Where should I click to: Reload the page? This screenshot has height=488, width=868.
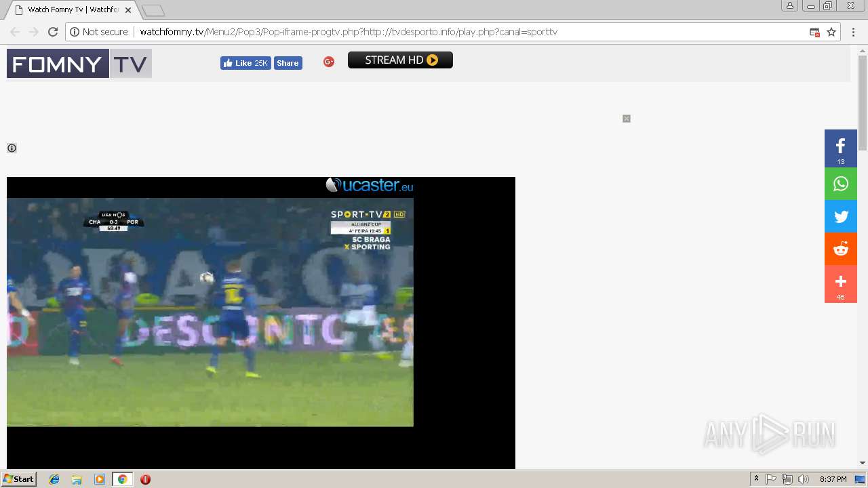click(x=53, y=32)
